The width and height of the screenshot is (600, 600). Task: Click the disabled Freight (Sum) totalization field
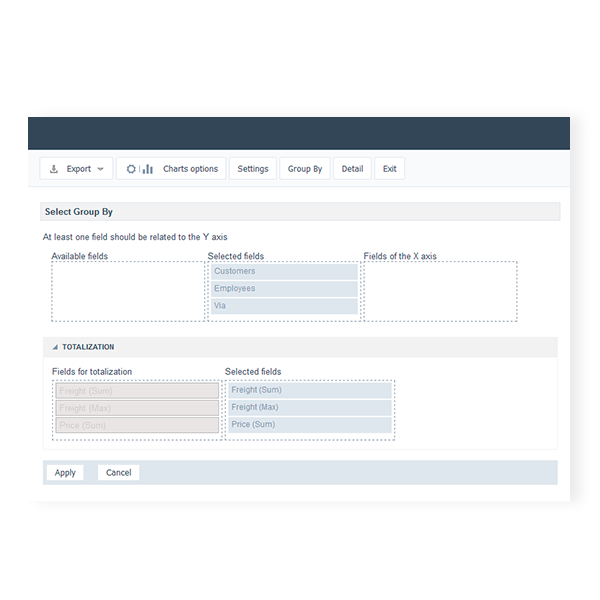(137, 391)
